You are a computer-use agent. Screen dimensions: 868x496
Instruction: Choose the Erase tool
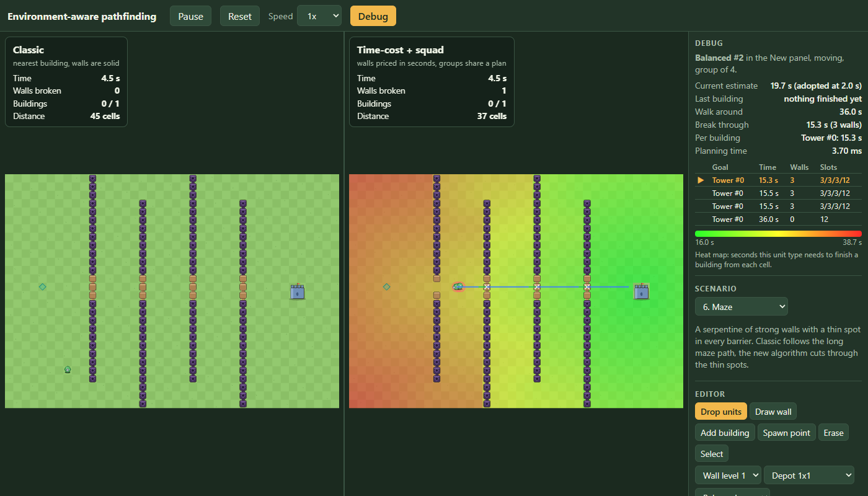[833, 433]
